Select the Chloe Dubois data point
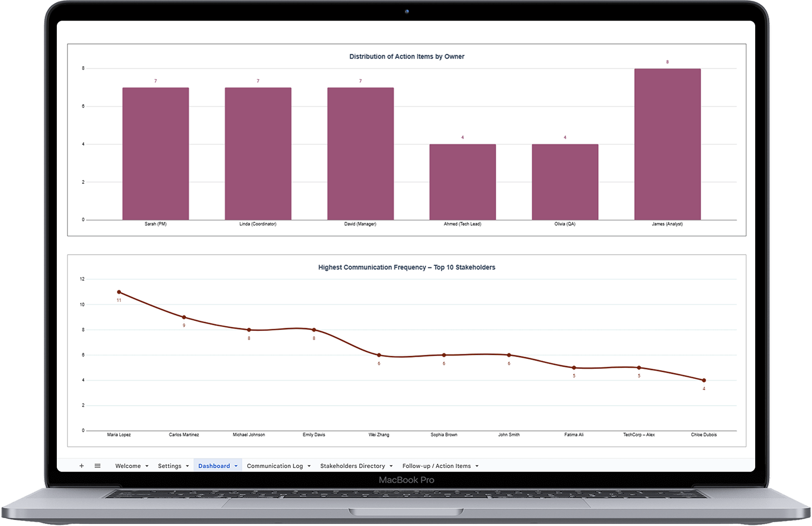 (704, 380)
